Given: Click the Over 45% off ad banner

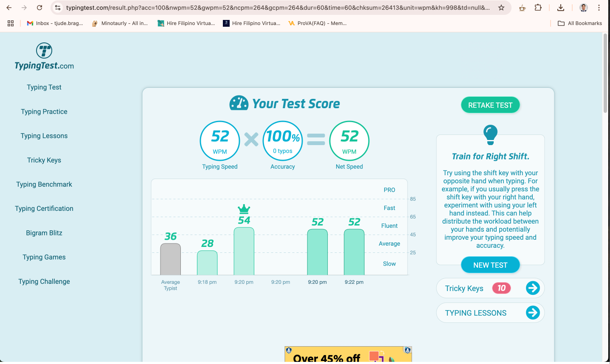Looking at the screenshot, I should coord(348,355).
